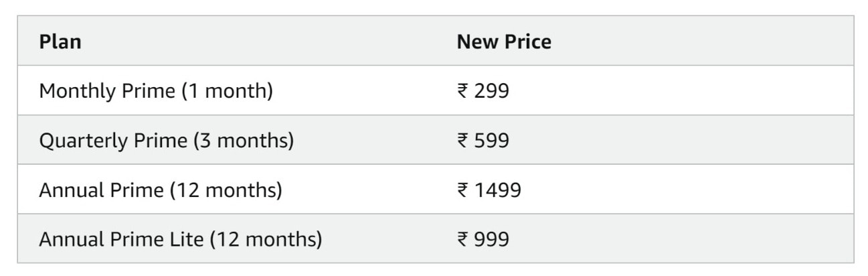Click the rupee symbol before 599
This screenshot has width=868, height=276.
[x=462, y=141]
